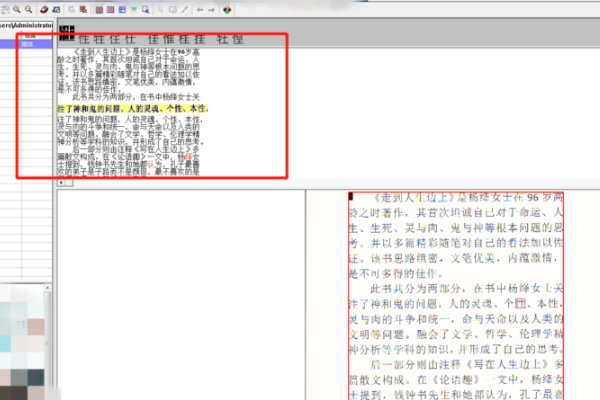The width and height of the screenshot is (600, 400).
Task: Click the toolbar icon right of the eraser
Action: pyautogui.click(x=56, y=9)
